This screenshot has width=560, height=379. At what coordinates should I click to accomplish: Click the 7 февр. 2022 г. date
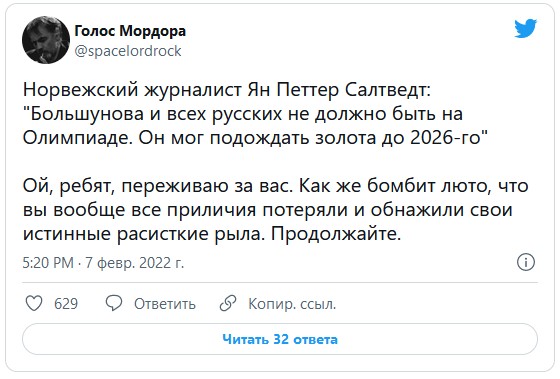(135, 263)
